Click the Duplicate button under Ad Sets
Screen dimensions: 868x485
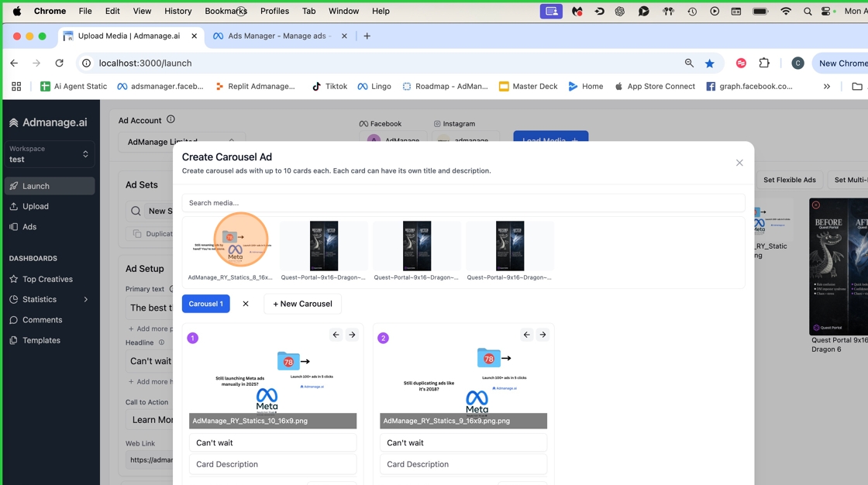coord(150,234)
